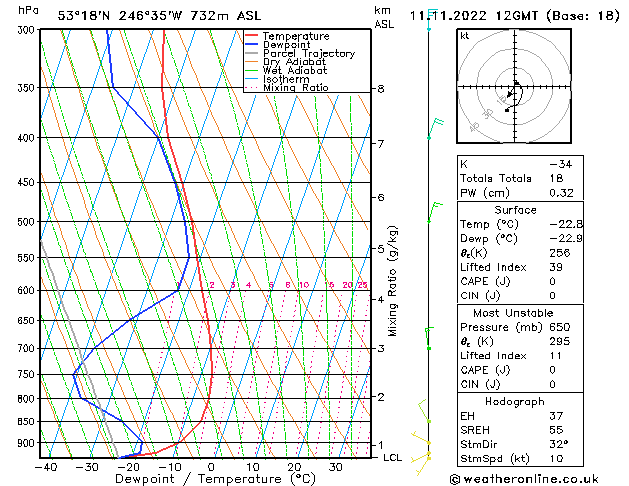Click the surface Dewp value −22.9
This screenshot has width=629, height=486.
coord(566,238)
